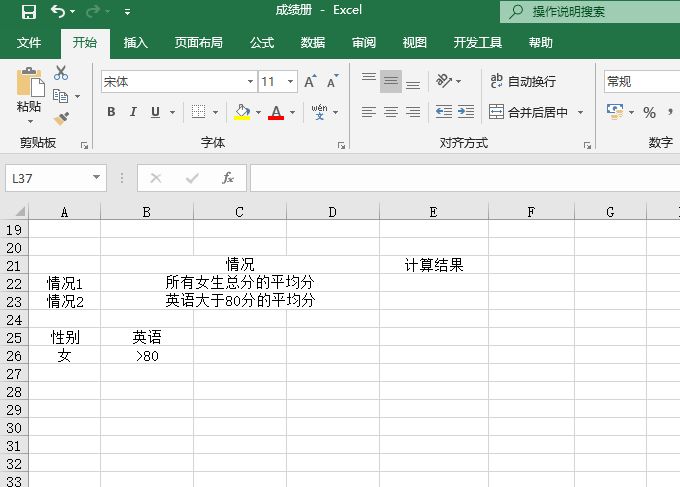Click the Insert Function fx icon
Screen dimensions: 680x487
(x=228, y=178)
